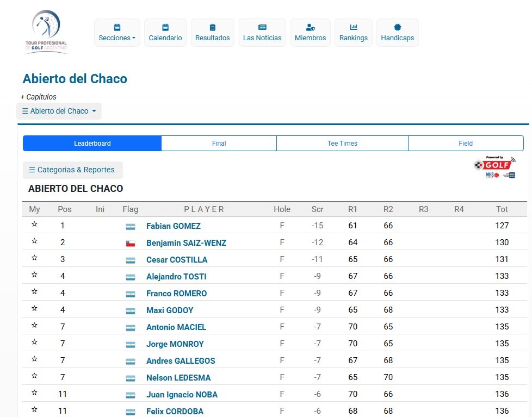The image size is (532, 417).
Task: Open Nelson Ledesma's player profile link
Action: (178, 378)
